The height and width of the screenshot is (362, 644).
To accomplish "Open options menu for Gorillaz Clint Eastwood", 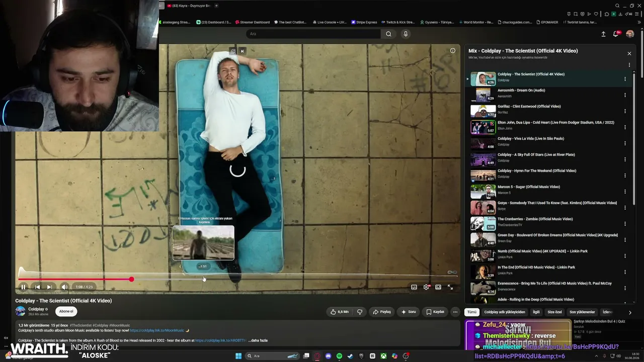I will click(625, 111).
